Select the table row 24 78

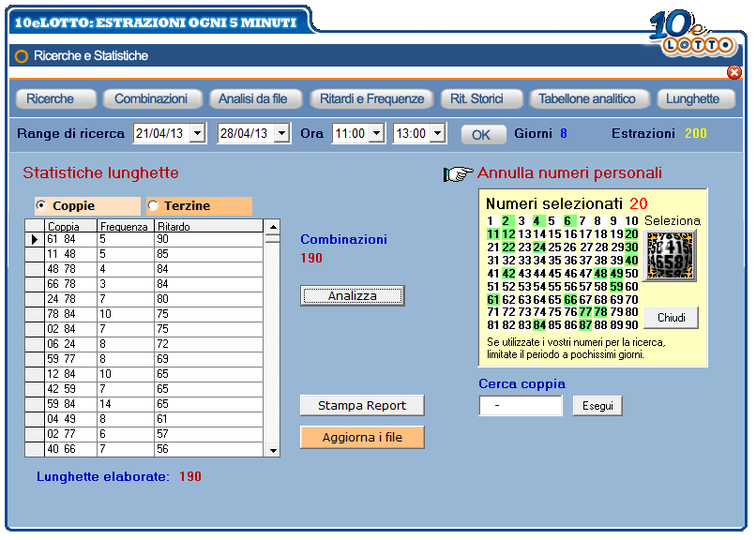click(144, 299)
